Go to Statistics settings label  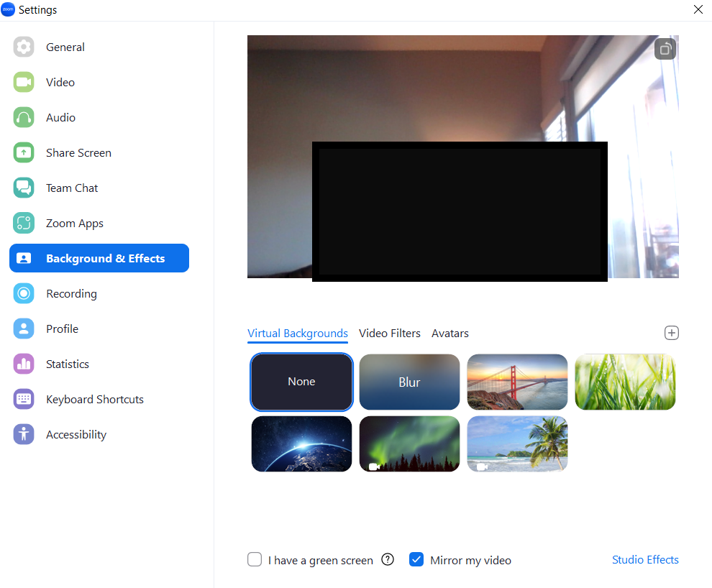(x=68, y=364)
